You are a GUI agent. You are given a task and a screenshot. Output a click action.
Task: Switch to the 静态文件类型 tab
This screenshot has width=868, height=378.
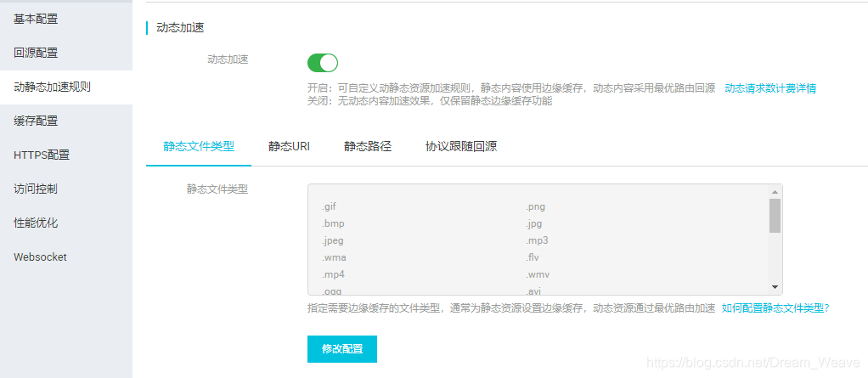click(199, 147)
